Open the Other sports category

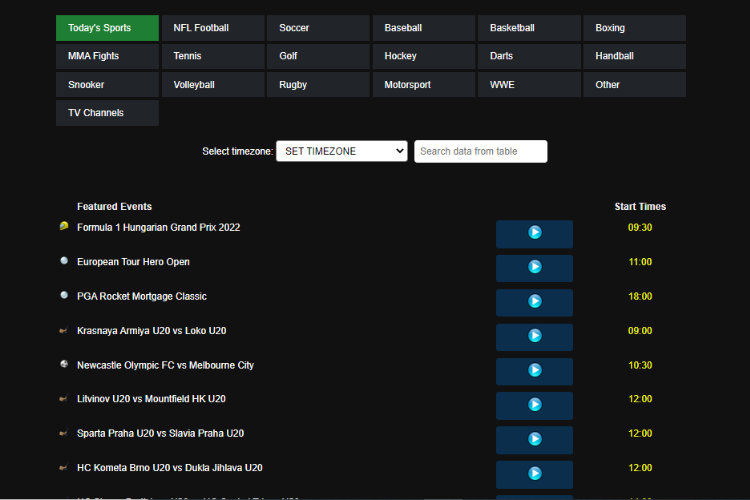635,85
